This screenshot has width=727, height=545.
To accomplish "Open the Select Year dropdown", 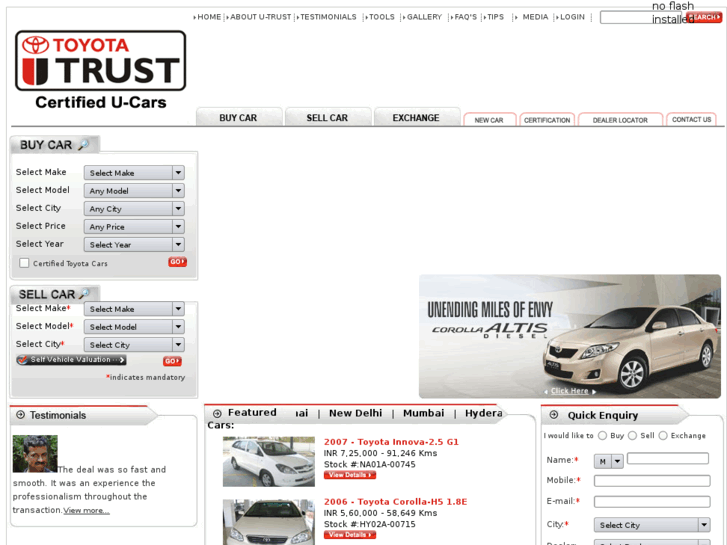I will pyautogui.click(x=134, y=244).
